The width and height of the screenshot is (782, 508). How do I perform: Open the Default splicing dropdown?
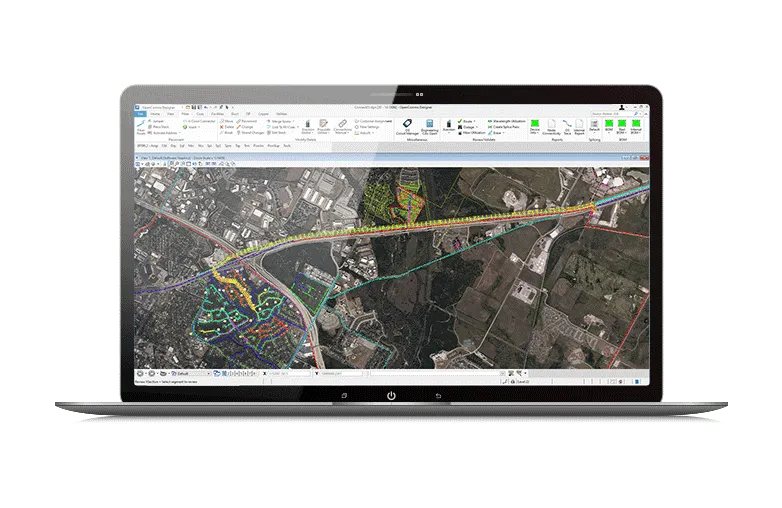point(593,127)
